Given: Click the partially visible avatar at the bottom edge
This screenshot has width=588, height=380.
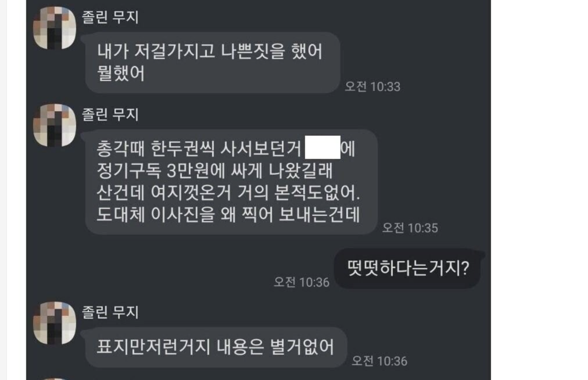Looking at the screenshot, I should pyautogui.click(x=55, y=379).
